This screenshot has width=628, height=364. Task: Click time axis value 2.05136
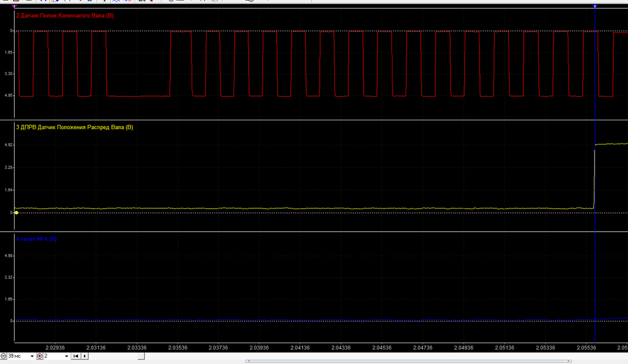pos(504,347)
